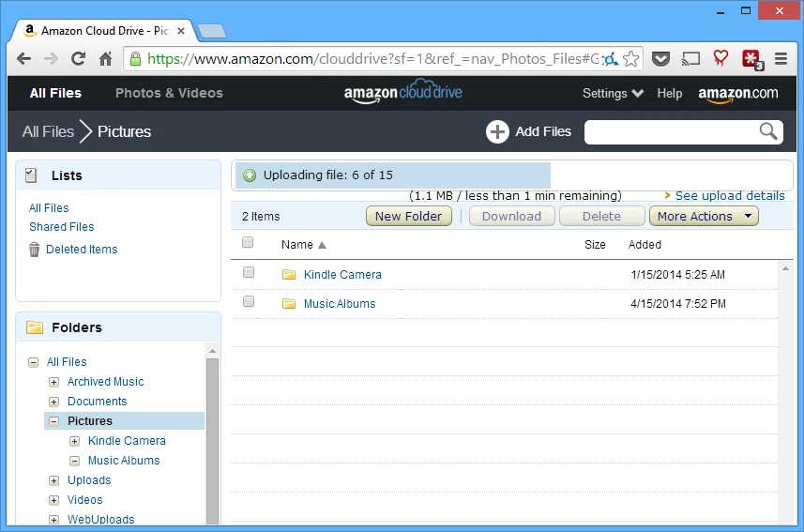
Task: Go to the browser Home page icon
Action: (105, 59)
